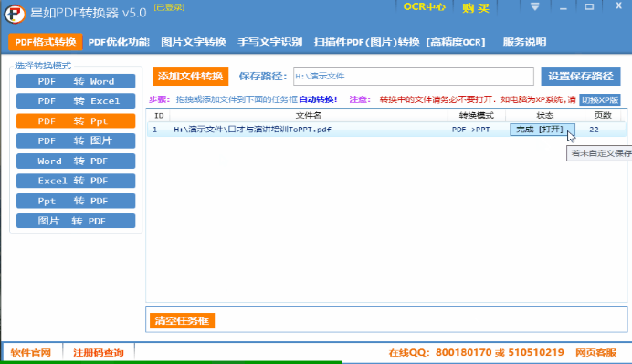Select 图片 转 PDF mode
Viewport: 632px width, 364px height.
pyautogui.click(x=76, y=221)
